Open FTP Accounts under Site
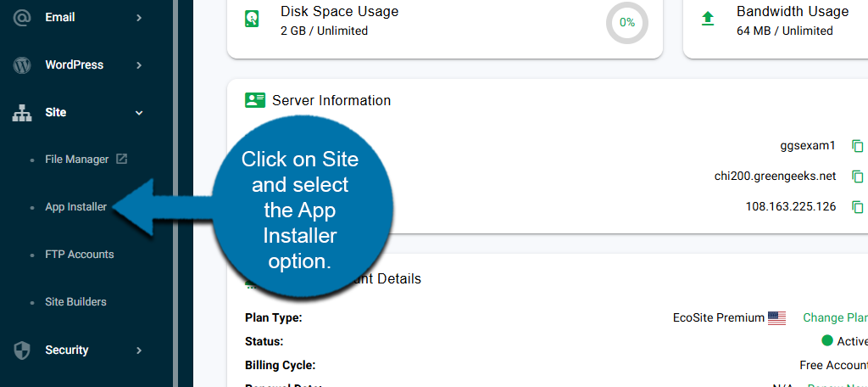 tap(80, 255)
